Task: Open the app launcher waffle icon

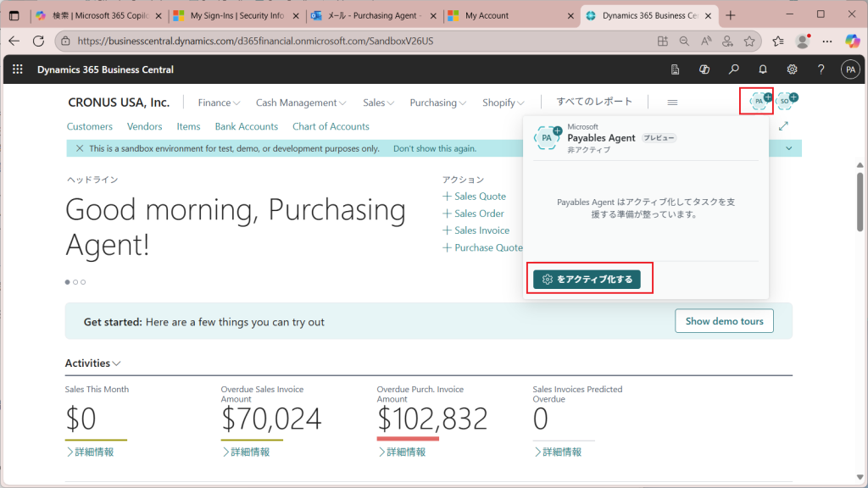Action: pos(17,69)
